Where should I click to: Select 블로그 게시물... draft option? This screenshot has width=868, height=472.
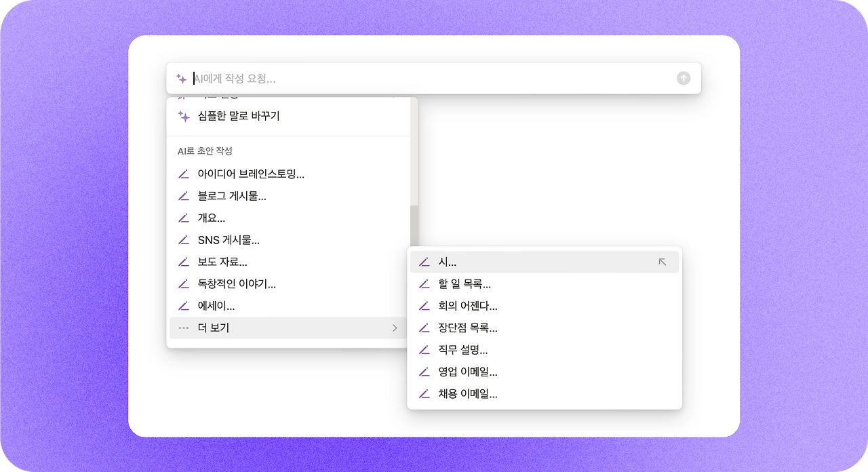[288, 196]
